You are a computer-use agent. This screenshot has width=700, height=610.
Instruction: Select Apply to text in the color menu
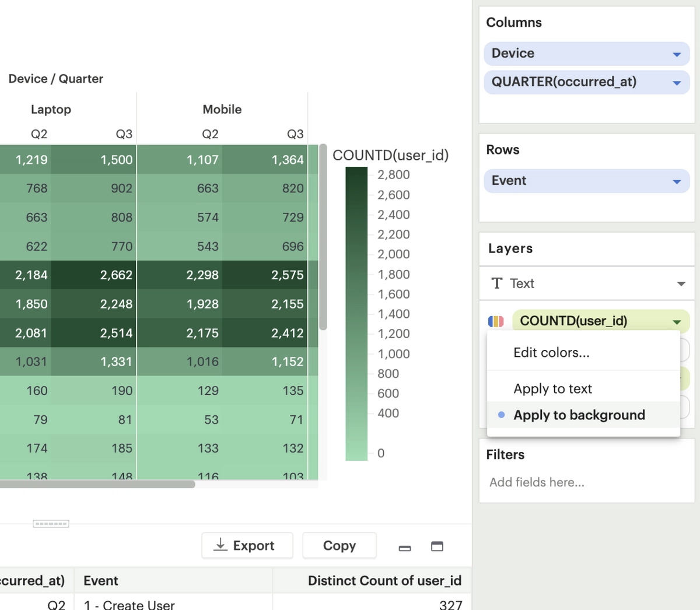(552, 388)
